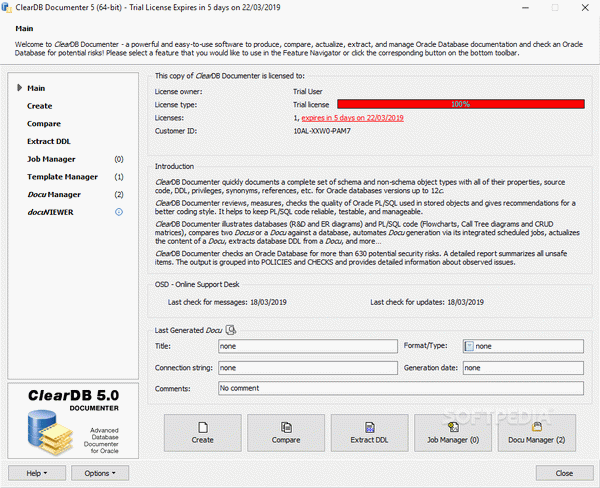
Task: Click the ClearDB app icon in title bar
Action: coord(6,7)
